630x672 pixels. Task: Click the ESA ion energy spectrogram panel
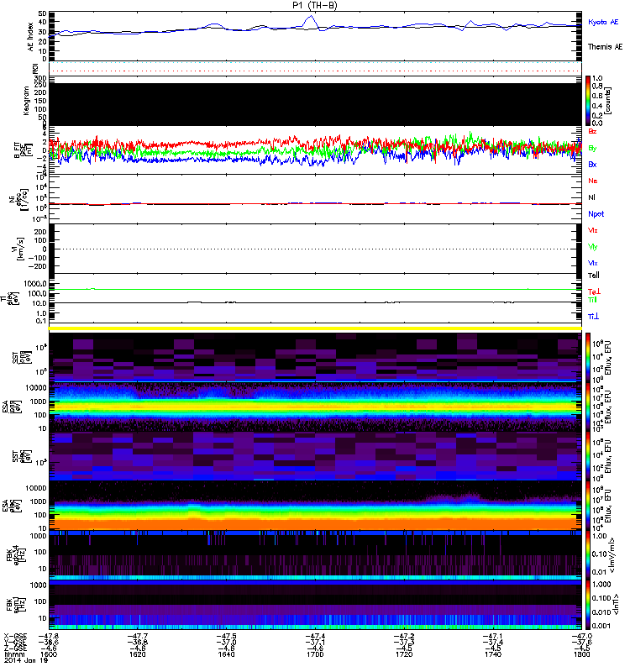coord(315,407)
